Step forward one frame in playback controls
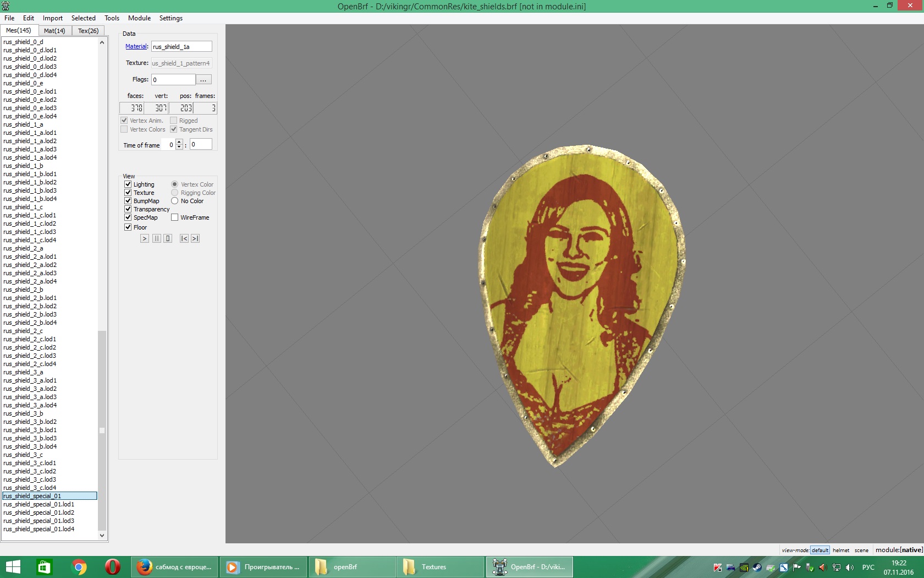Image resolution: width=924 pixels, height=578 pixels. [195, 238]
